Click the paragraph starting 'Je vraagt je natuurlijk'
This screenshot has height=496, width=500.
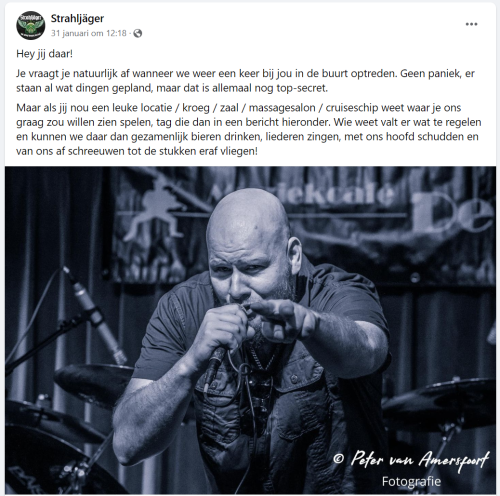(245, 81)
